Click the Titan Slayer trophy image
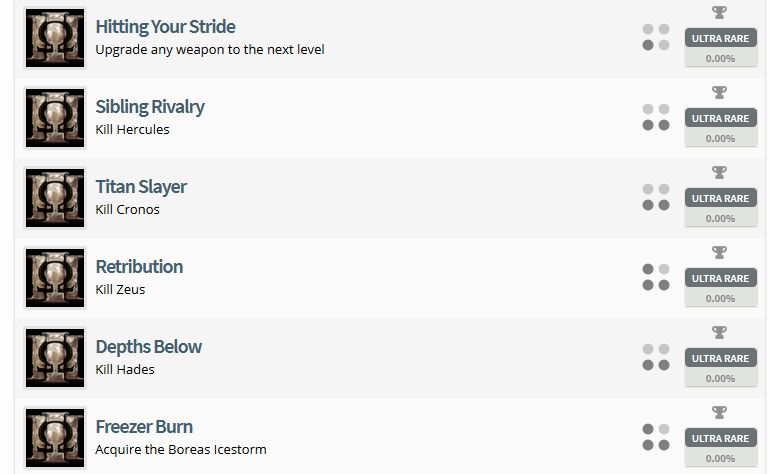The width and height of the screenshot is (770, 474). tap(55, 198)
